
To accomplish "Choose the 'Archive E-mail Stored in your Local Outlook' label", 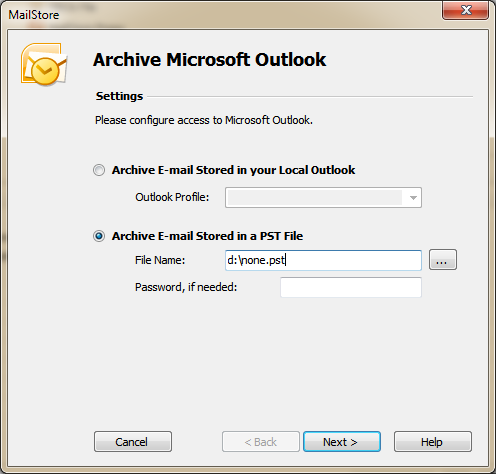I will pos(233,170).
